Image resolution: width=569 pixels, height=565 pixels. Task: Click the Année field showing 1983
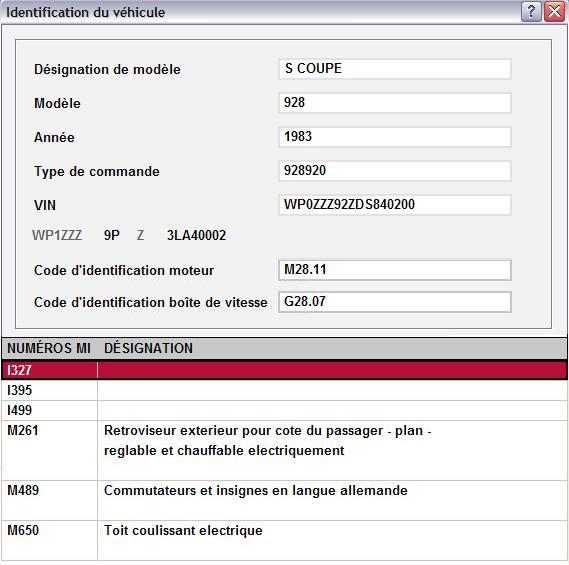click(395, 137)
